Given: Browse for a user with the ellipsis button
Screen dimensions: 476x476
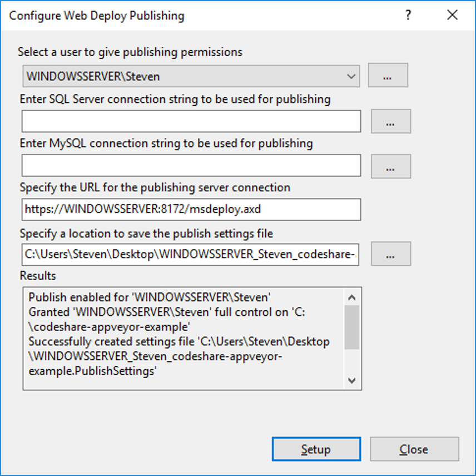Looking at the screenshot, I should 388,76.
